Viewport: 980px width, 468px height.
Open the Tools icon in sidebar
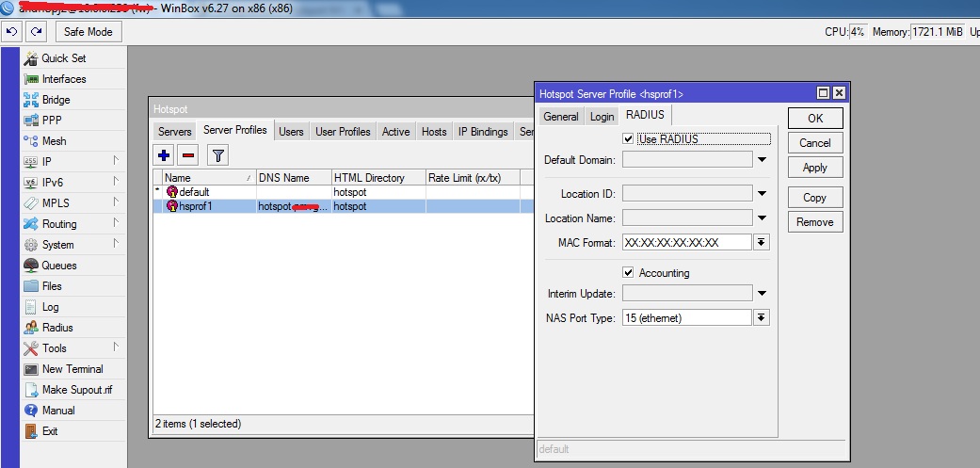31,348
